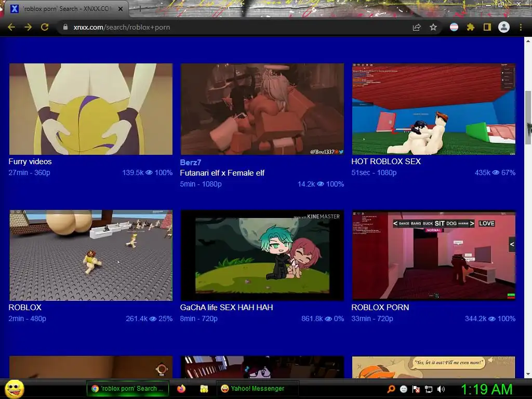Open the Extensions puzzle piece menu
The image size is (532, 399).
[x=470, y=27]
